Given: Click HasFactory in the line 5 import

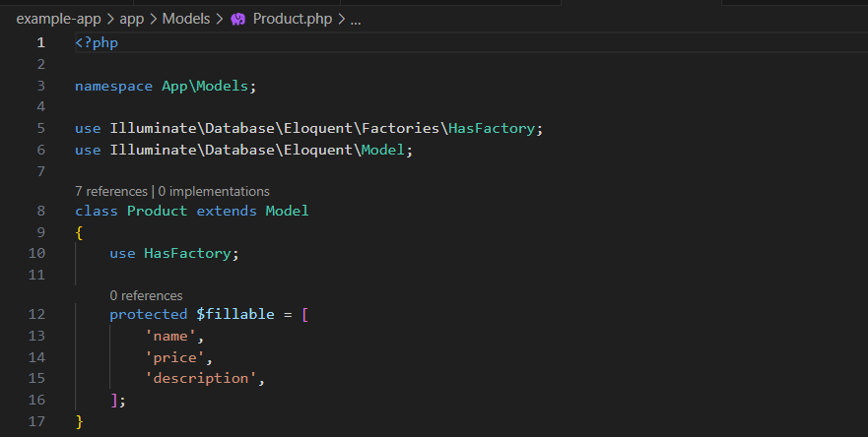Looking at the screenshot, I should point(492,128).
